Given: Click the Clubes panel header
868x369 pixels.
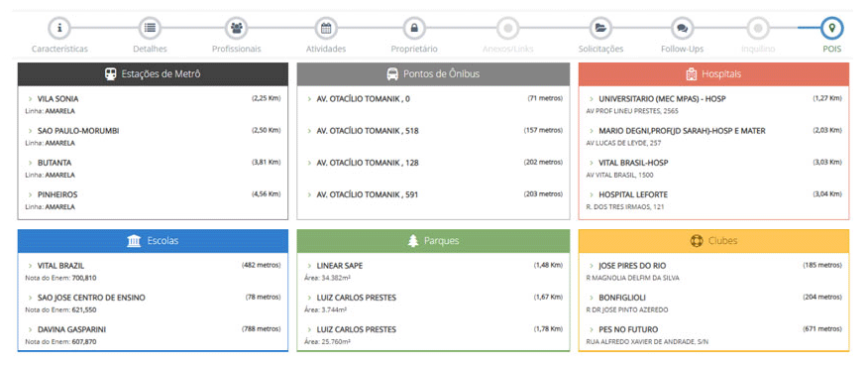Looking at the screenshot, I should pyautogui.click(x=713, y=241).
